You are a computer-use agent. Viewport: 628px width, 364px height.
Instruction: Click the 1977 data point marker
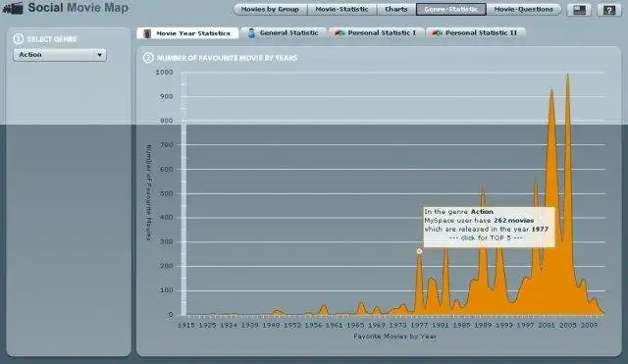pos(419,251)
